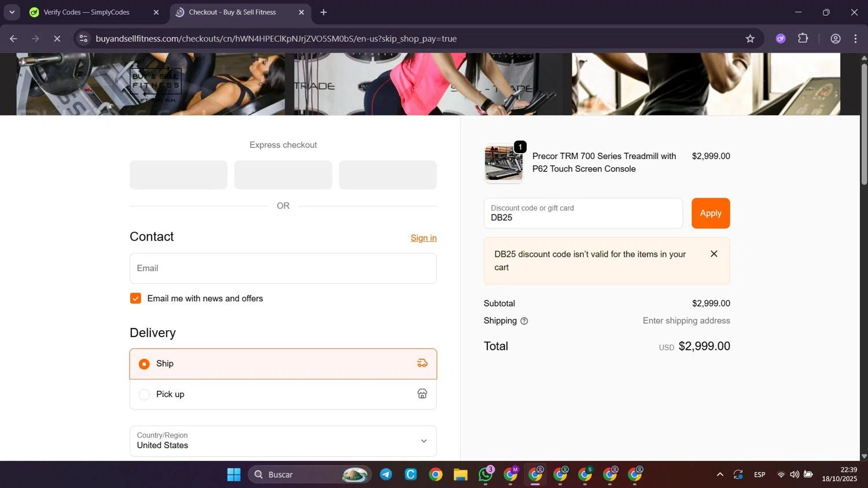This screenshot has width=868, height=488.
Task: Click the Buscar taskbar search box
Action: (x=310, y=475)
